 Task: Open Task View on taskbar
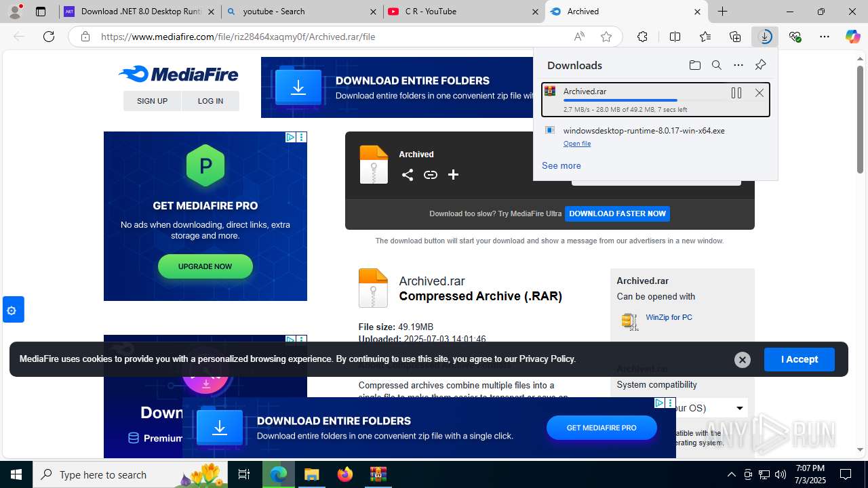pyautogui.click(x=244, y=474)
